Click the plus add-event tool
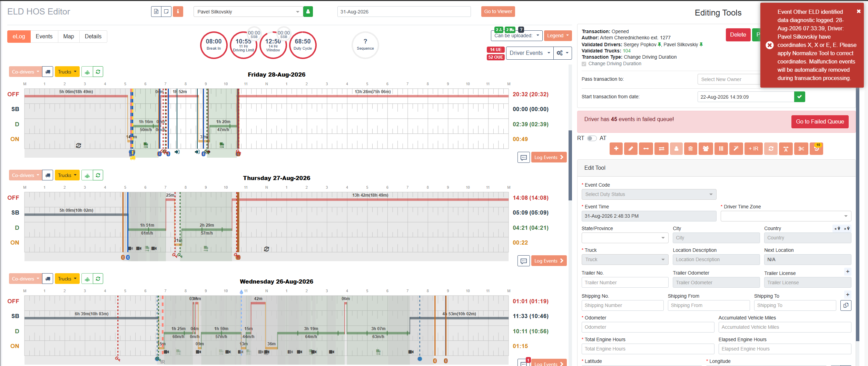The height and width of the screenshot is (366, 868). [616, 149]
